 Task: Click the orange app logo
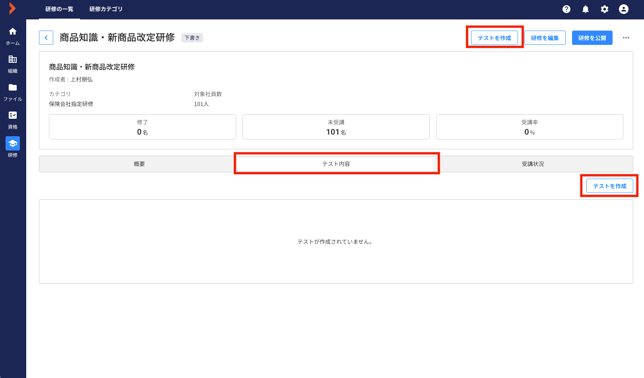click(12, 8)
